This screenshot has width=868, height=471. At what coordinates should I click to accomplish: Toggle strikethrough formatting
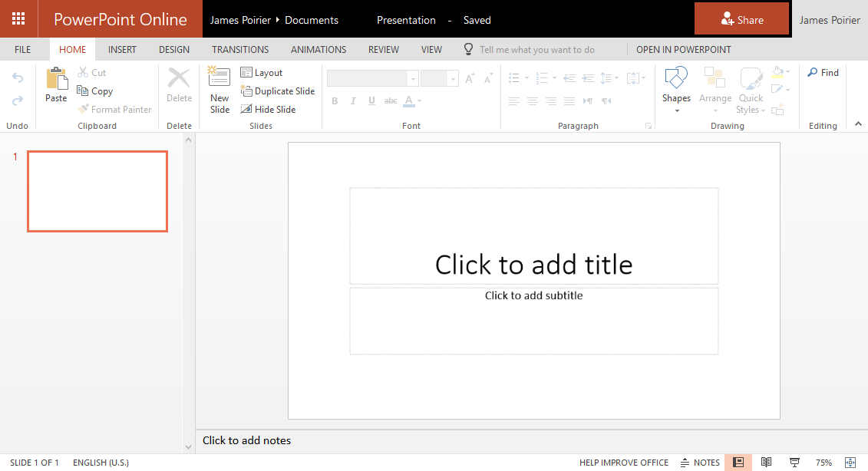click(x=391, y=100)
